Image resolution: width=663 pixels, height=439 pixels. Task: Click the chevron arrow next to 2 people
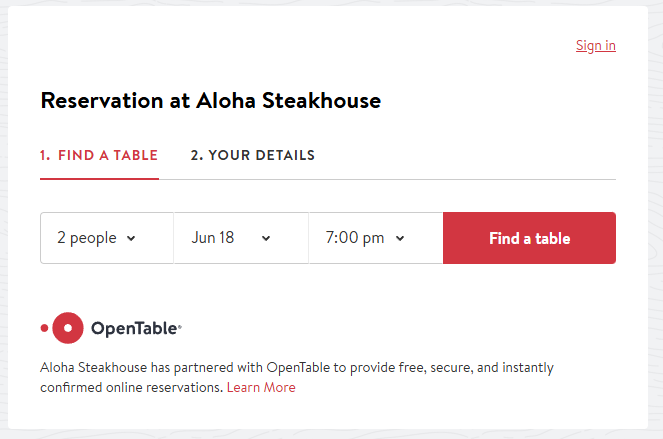131,238
